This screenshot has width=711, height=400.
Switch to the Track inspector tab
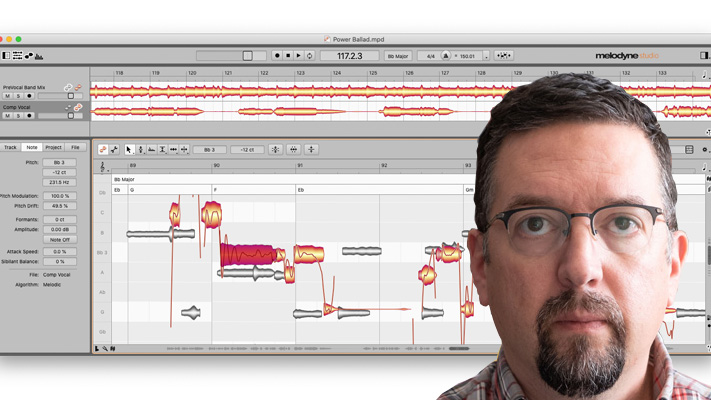(x=11, y=147)
